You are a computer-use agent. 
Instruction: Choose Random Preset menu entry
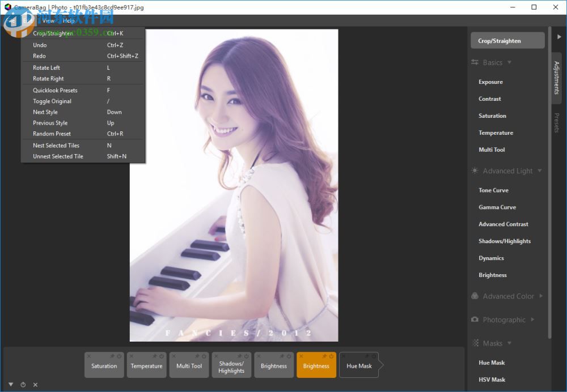pyautogui.click(x=83, y=134)
